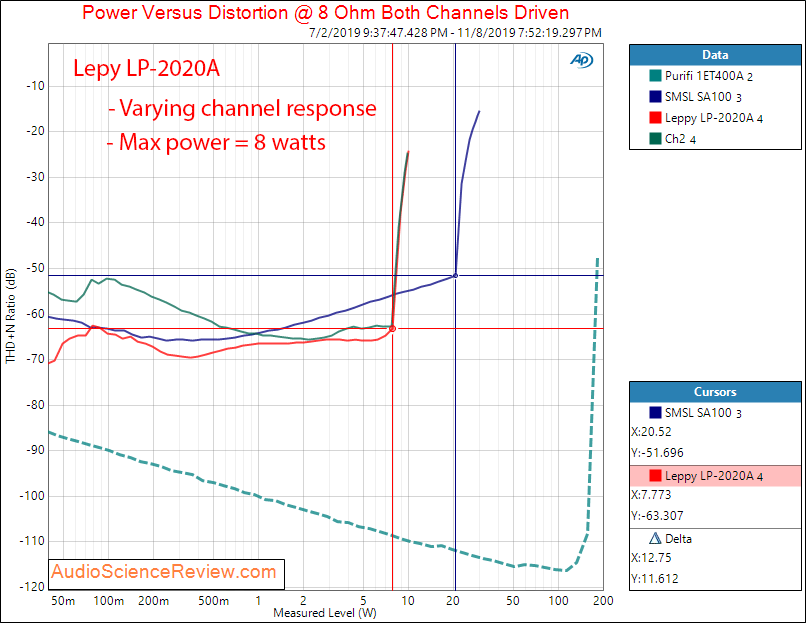Viewport: 806px width, 623px height.
Task: Click the cursor value 'Y:-63.307'
Action: (657, 516)
